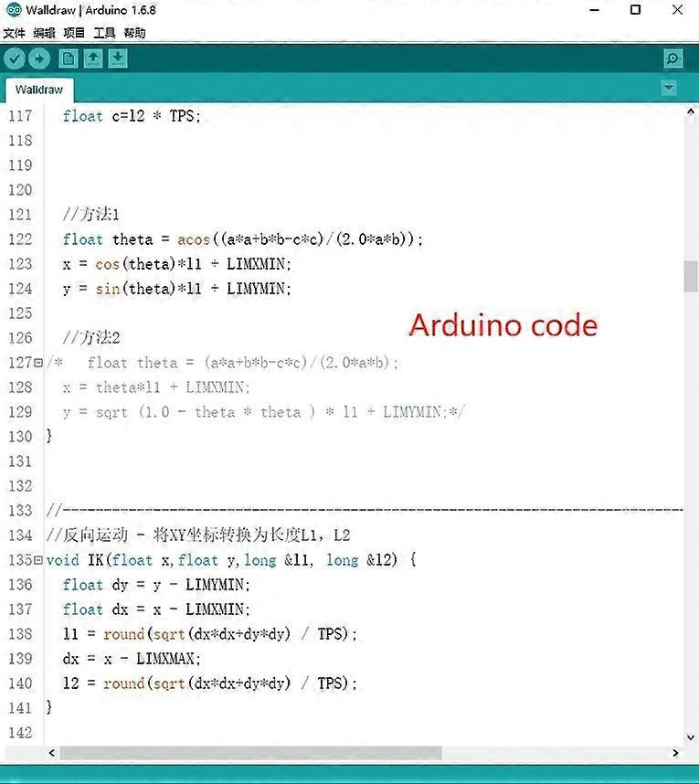The image size is (699, 784).
Task: Create a new sketch with New icon
Action: click(x=68, y=59)
